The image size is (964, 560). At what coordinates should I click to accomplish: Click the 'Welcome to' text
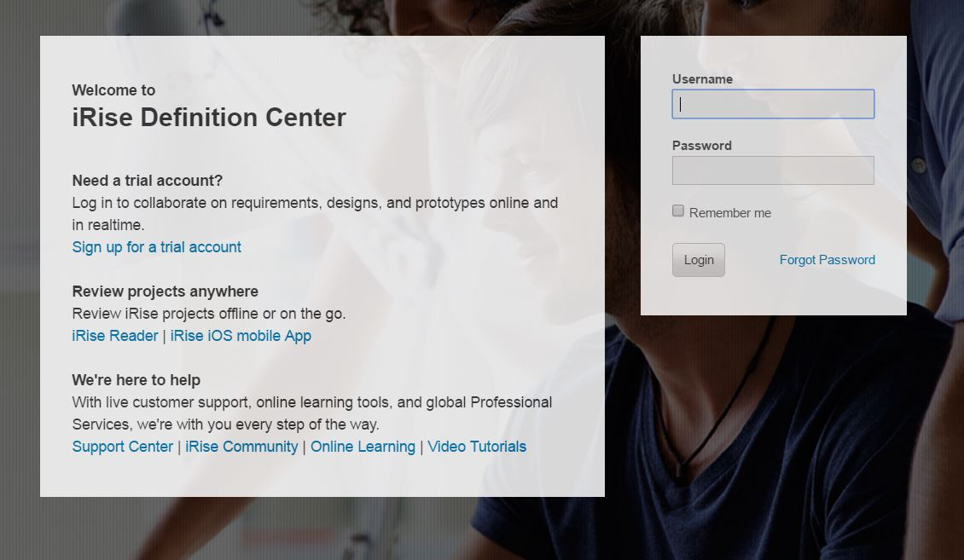tap(113, 90)
